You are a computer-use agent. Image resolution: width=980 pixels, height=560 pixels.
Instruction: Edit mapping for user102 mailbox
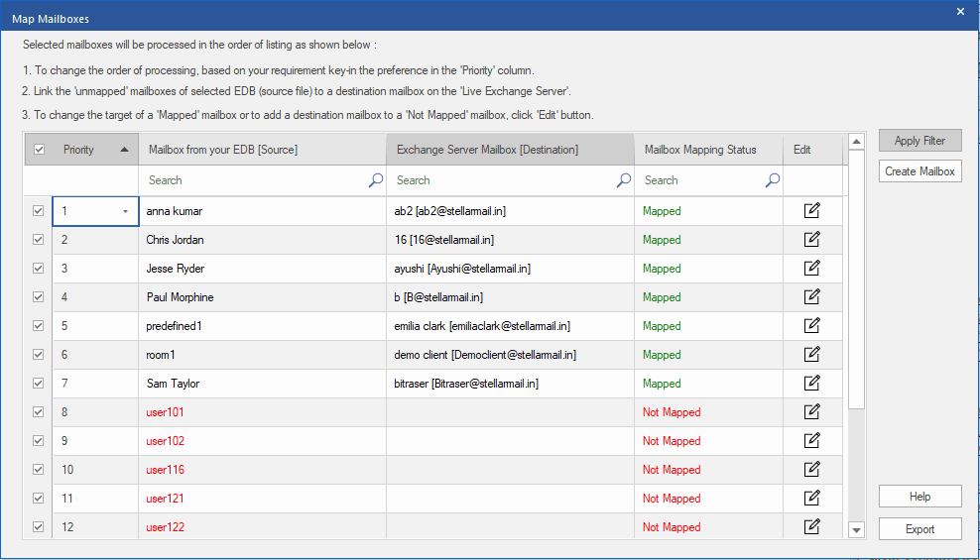tap(811, 440)
